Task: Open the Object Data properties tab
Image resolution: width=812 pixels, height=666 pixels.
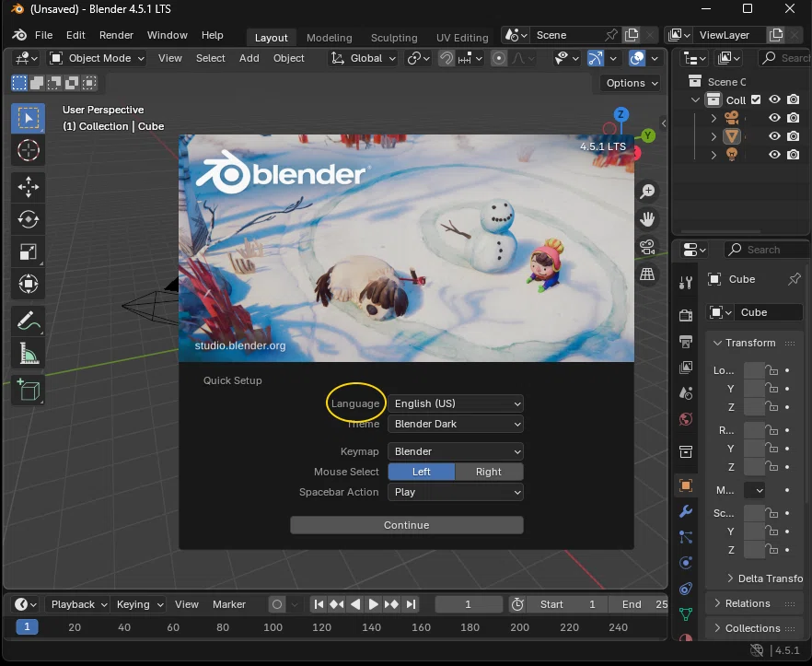Action: pos(686,614)
